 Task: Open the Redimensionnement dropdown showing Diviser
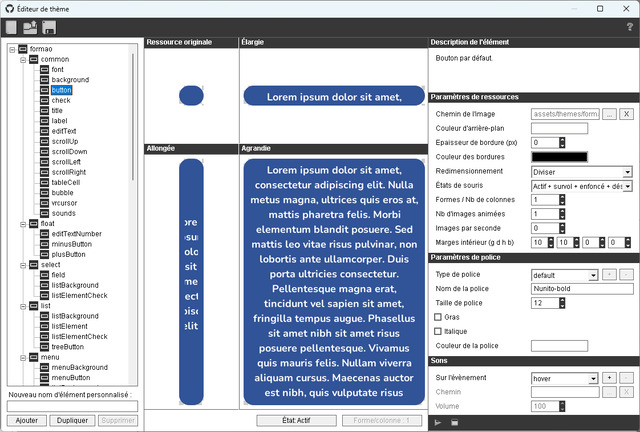[x=582, y=172]
